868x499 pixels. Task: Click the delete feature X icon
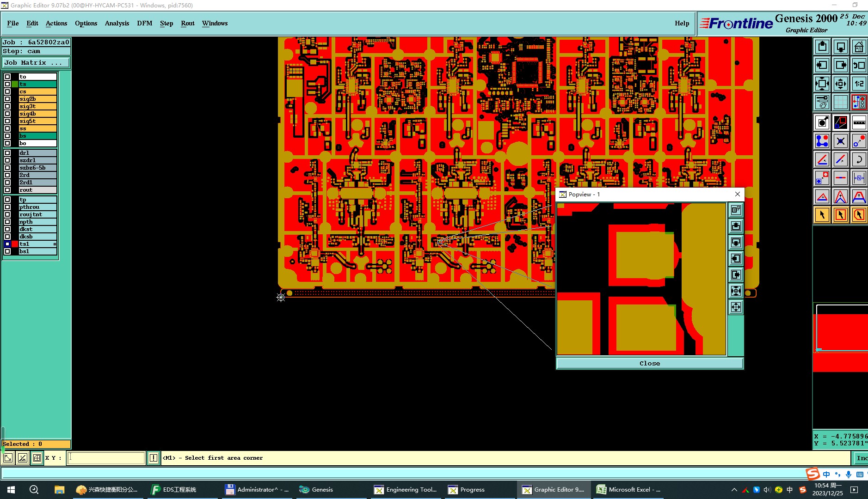coord(841,141)
